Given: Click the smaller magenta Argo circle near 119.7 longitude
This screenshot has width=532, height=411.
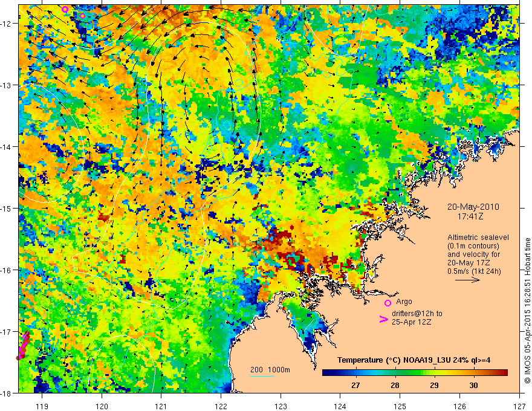Looking at the screenshot, I should coord(82,16).
